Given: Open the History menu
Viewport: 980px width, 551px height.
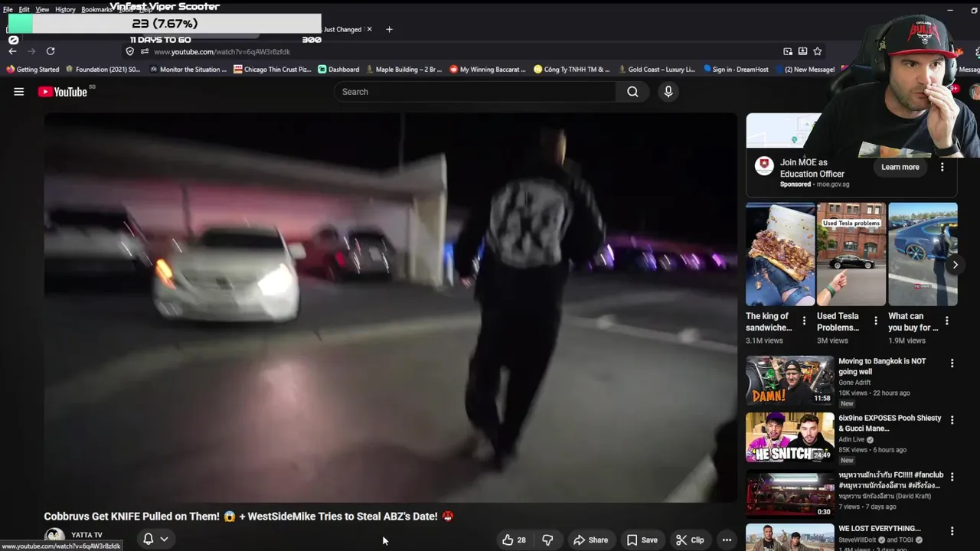Looking at the screenshot, I should 65,9.
